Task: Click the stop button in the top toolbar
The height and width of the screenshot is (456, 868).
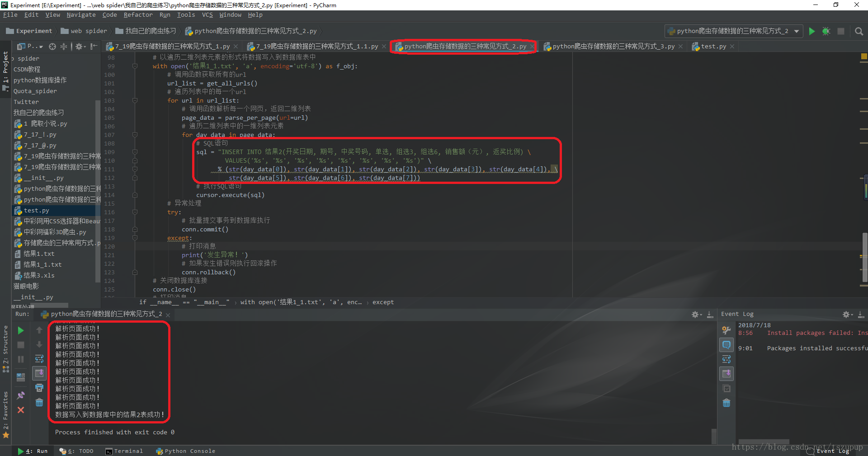Action: tap(841, 31)
